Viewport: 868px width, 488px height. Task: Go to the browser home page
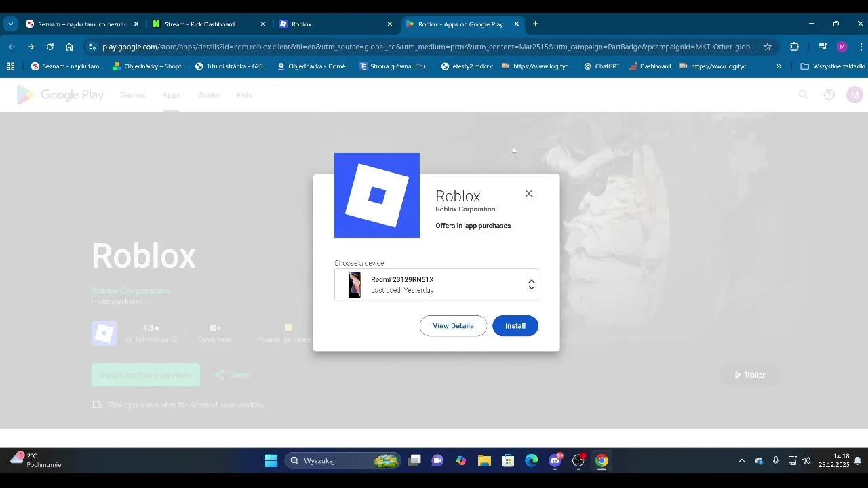[69, 47]
